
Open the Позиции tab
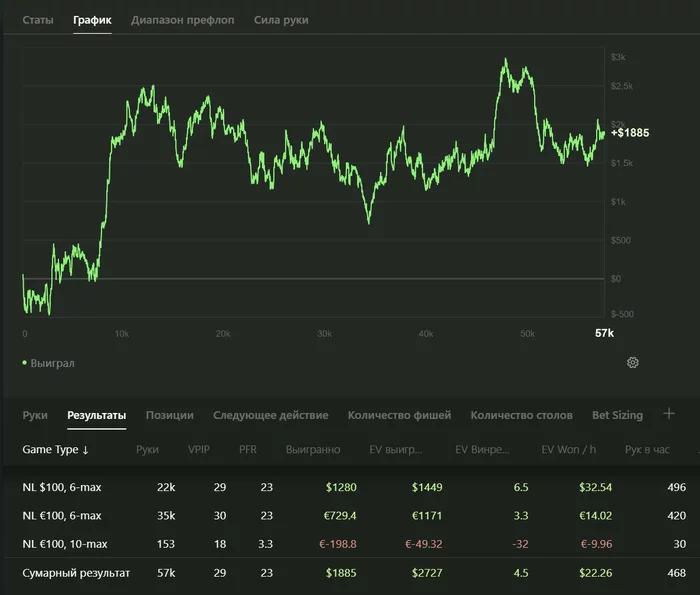pos(170,415)
